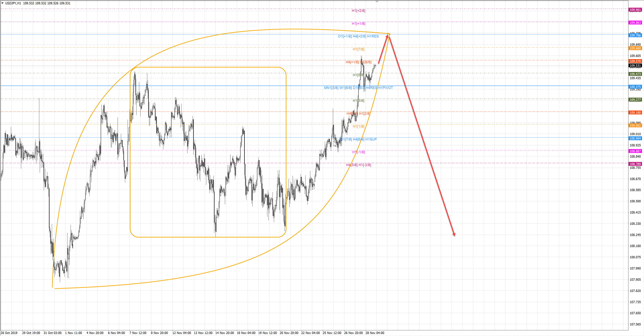
Task: Select the magenta 109.961 price label
Action: 635,10
